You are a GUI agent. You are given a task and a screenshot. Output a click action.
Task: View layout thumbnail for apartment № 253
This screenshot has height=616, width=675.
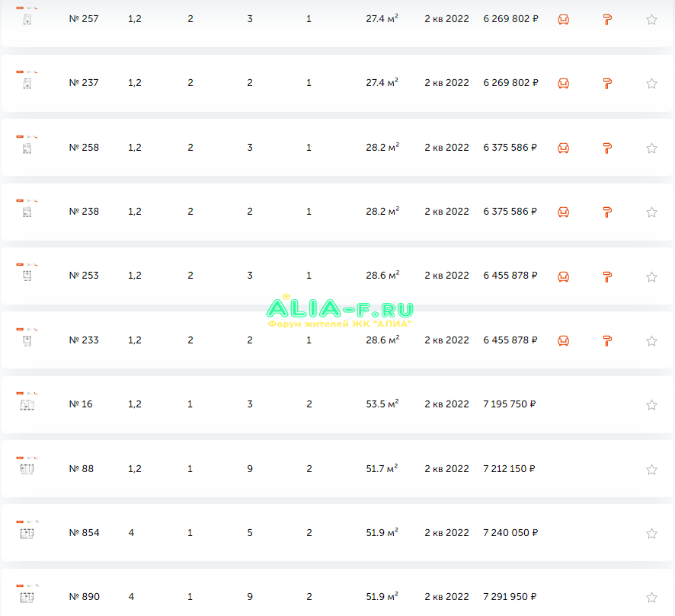point(27,273)
